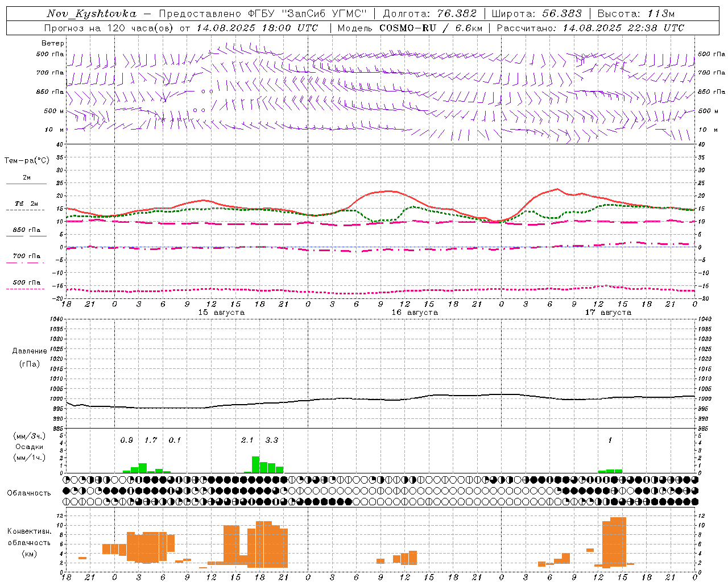
Task: Click the longitude value Долгота: 76.382
Action: (430, 14)
